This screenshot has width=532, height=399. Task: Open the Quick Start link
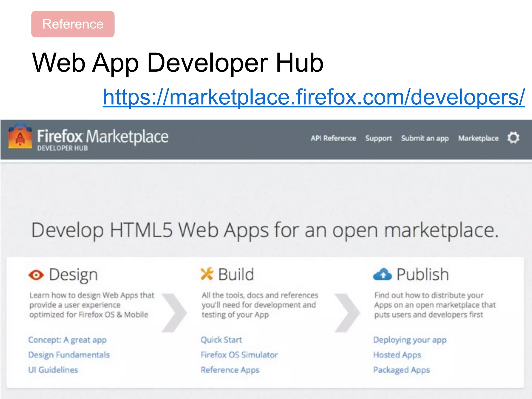click(x=221, y=340)
